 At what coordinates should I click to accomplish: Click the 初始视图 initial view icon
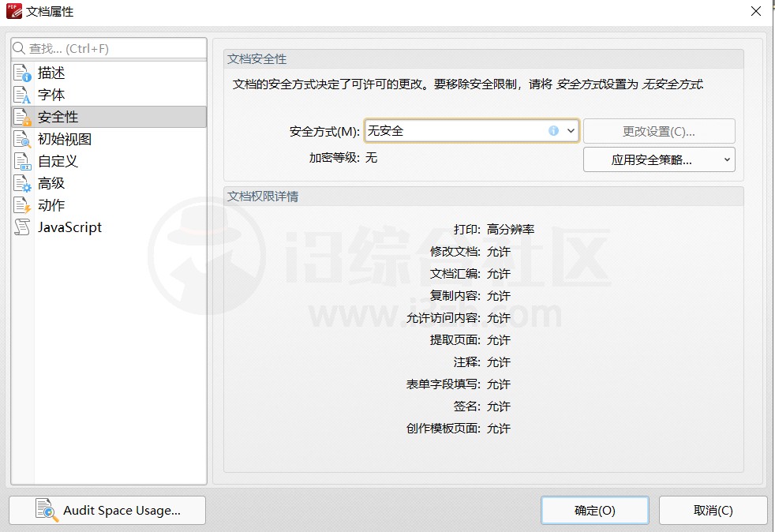pos(22,140)
